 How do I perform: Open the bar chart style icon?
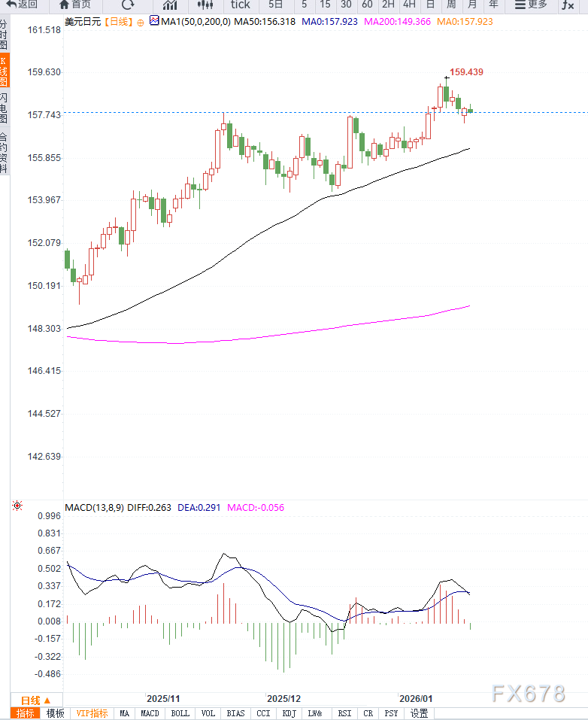click(170, 5)
